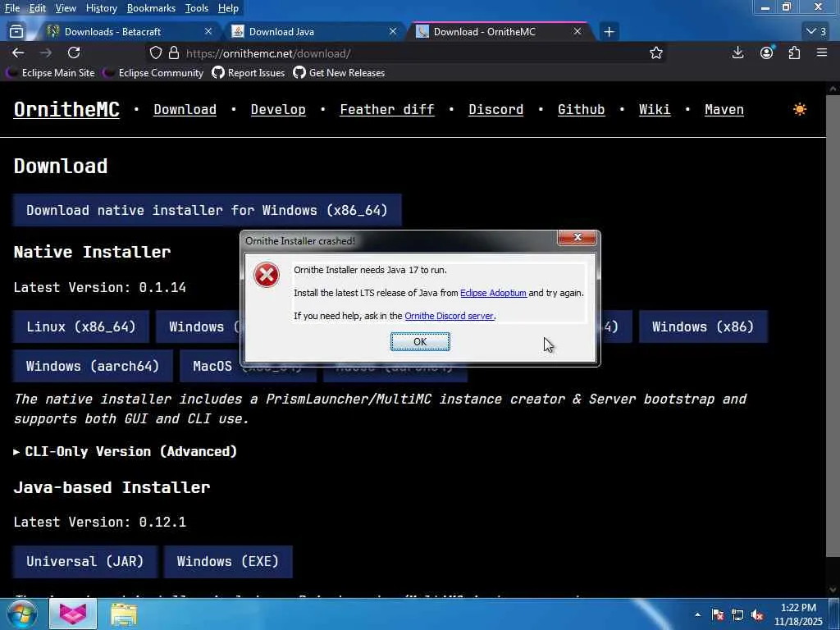This screenshot has width=840, height=630.
Task: Click the taskbar clock 1:22 PM
Action: (798, 614)
